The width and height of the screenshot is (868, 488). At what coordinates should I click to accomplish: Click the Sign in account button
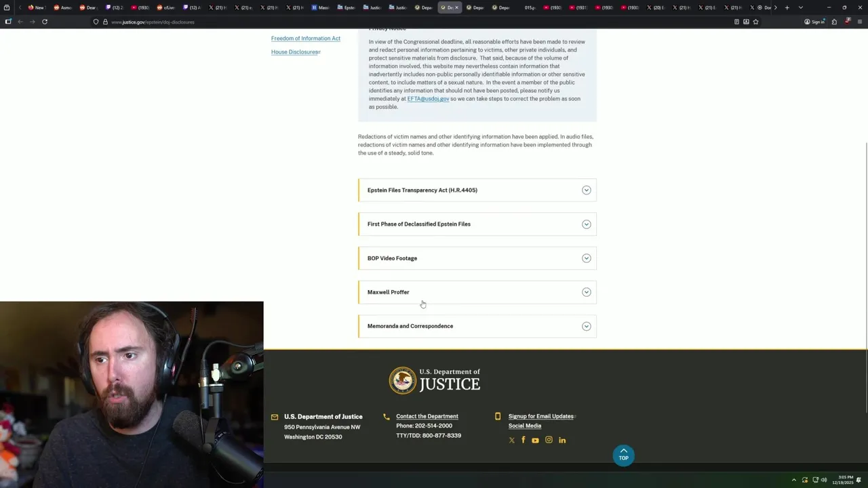pyautogui.click(x=814, y=22)
